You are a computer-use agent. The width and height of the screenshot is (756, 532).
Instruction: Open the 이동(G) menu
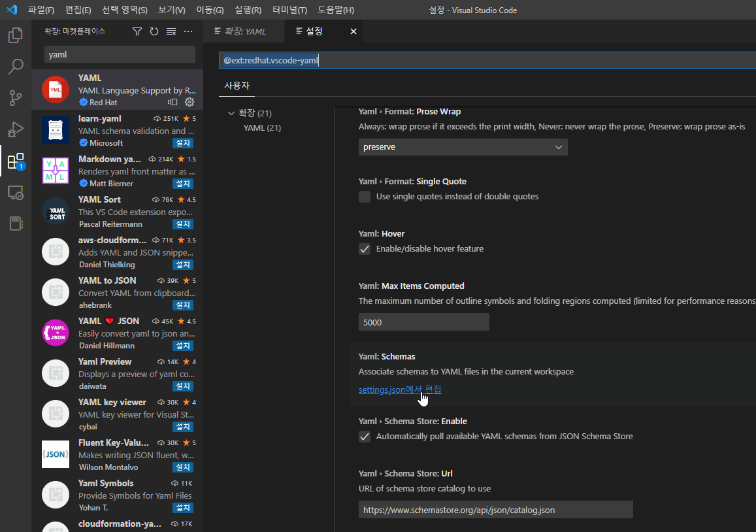pos(210,10)
